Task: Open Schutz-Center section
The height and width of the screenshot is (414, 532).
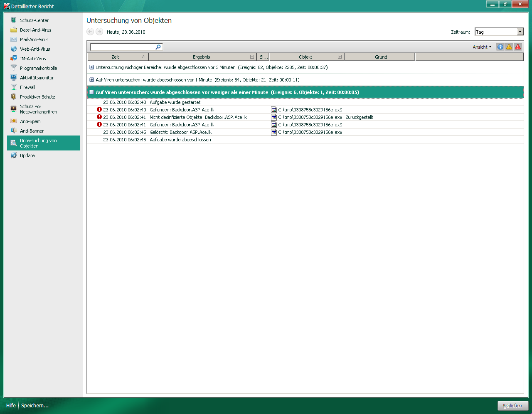Action: (x=34, y=20)
